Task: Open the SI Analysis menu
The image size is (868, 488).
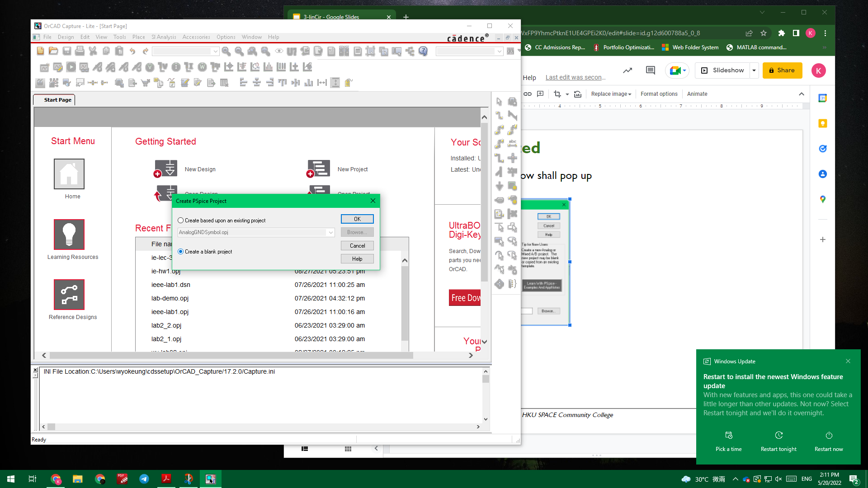Action: coord(164,37)
